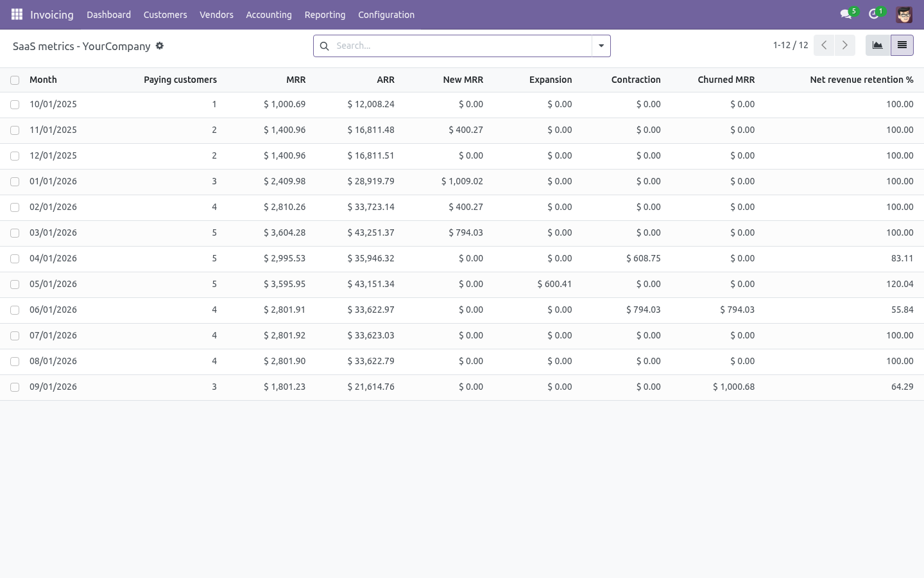
Task: Sort by the Month column header
Action: tap(43, 80)
